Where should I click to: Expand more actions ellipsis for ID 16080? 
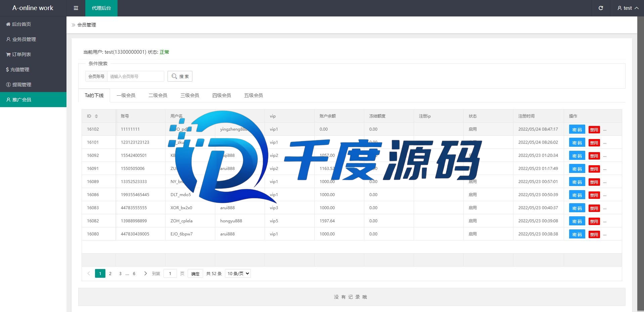[605, 234]
